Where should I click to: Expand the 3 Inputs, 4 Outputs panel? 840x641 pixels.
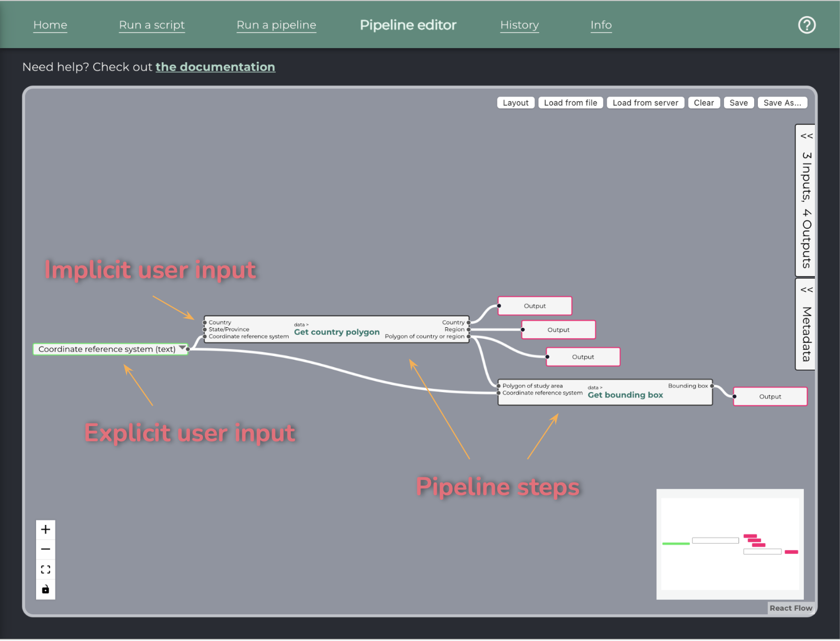tap(806, 200)
